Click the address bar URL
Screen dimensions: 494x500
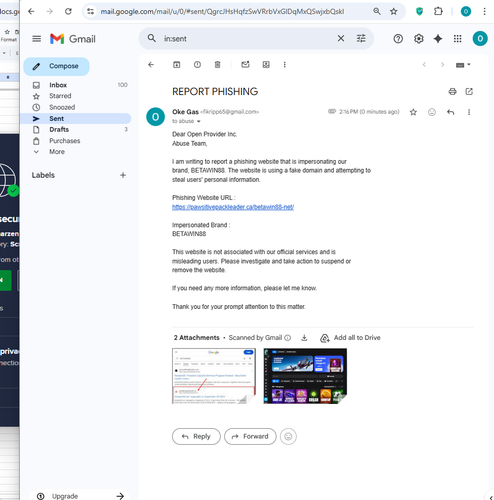[x=222, y=12]
